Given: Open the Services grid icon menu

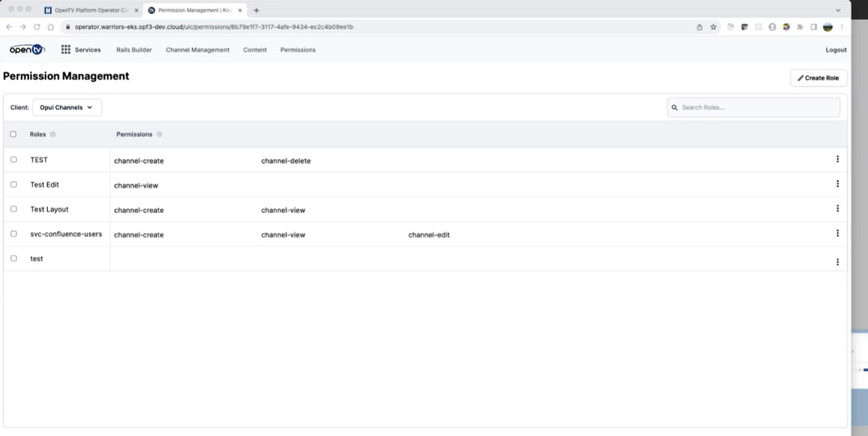Looking at the screenshot, I should pos(66,50).
